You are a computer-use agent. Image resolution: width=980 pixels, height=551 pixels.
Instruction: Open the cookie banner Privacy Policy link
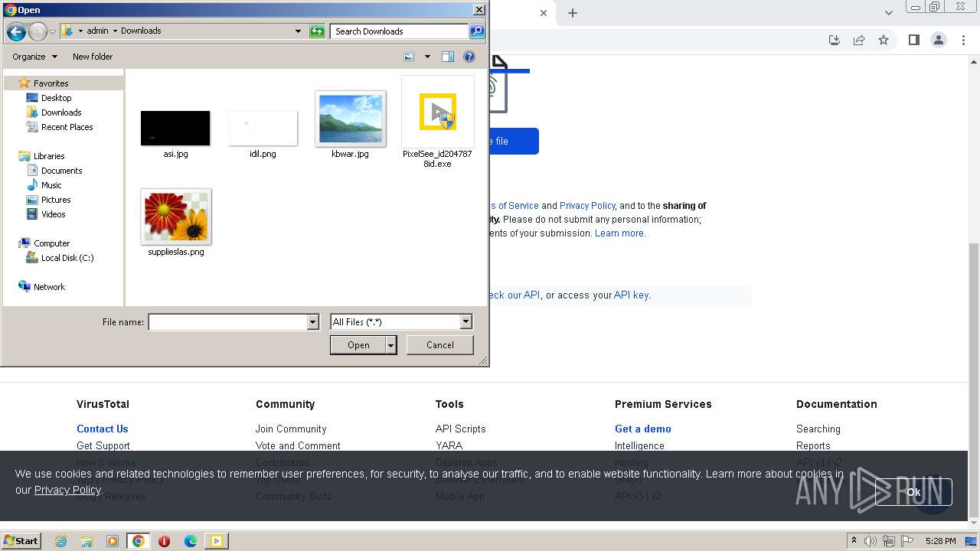67,490
